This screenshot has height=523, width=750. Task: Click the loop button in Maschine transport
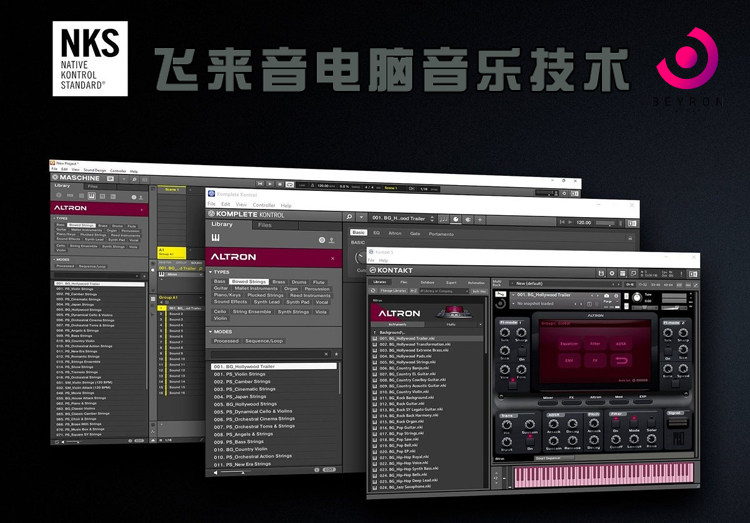pos(290,184)
